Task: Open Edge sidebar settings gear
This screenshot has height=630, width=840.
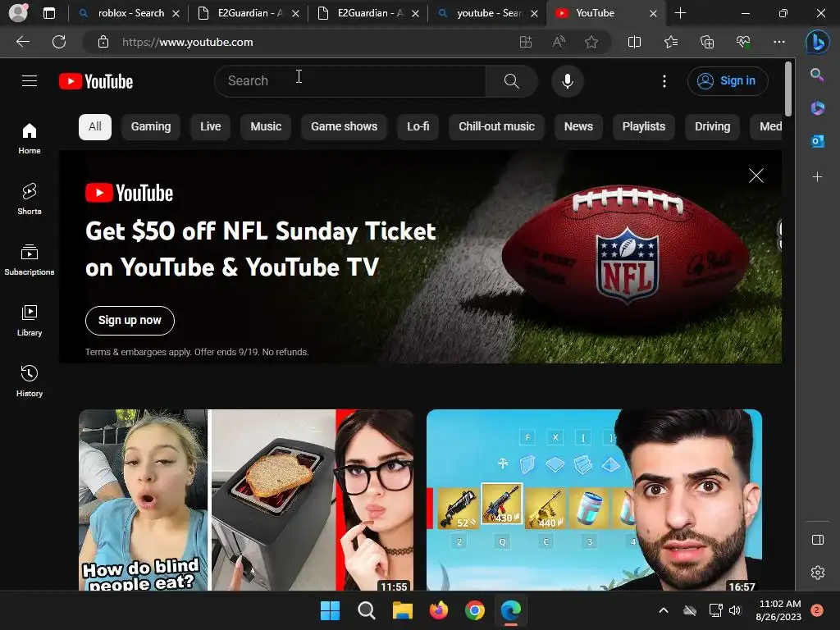Action: tap(818, 573)
